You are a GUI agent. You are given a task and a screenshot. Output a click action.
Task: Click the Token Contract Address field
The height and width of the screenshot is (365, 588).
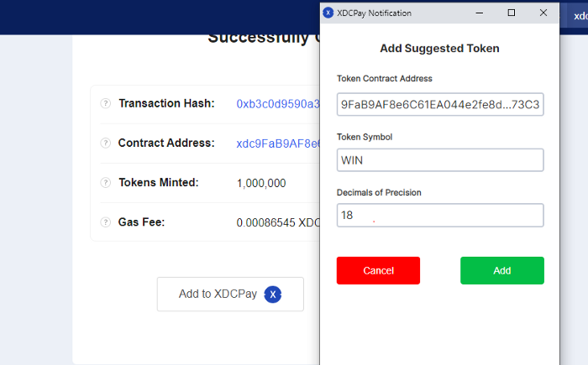tap(440, 105)
